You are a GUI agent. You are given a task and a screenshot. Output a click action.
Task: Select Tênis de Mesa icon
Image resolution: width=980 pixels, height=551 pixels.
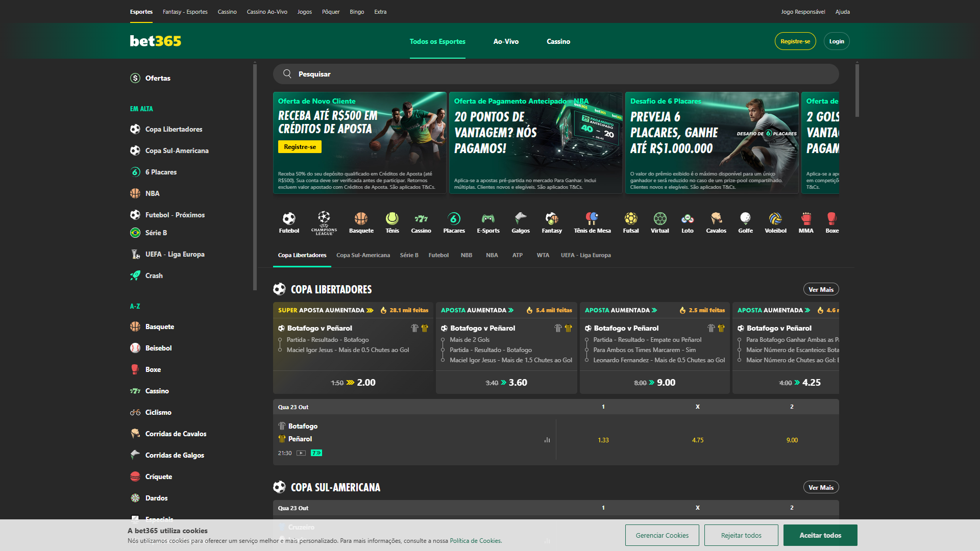592,222
